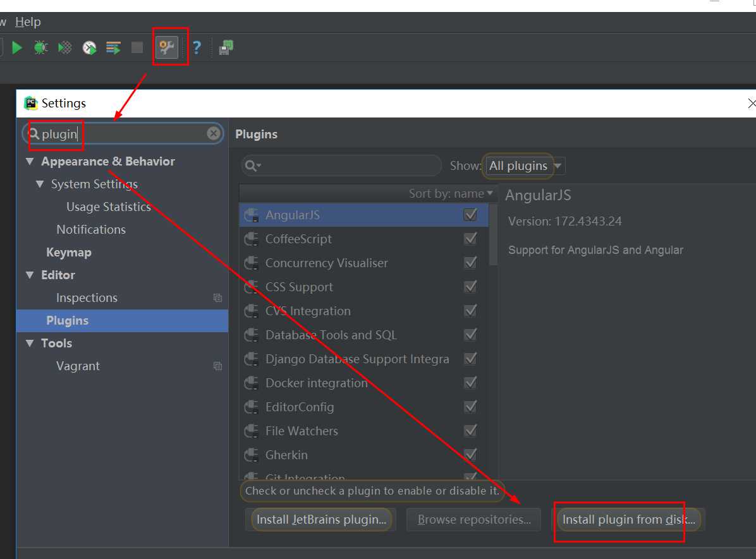The width and height of the screenshot is (756, 559).
Task: Select the EditorConfig plugin name
Action: pos(300,407)
